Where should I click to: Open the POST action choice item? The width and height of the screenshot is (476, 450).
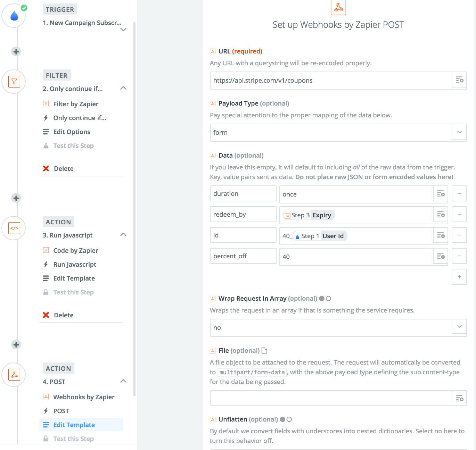[61, 411]
